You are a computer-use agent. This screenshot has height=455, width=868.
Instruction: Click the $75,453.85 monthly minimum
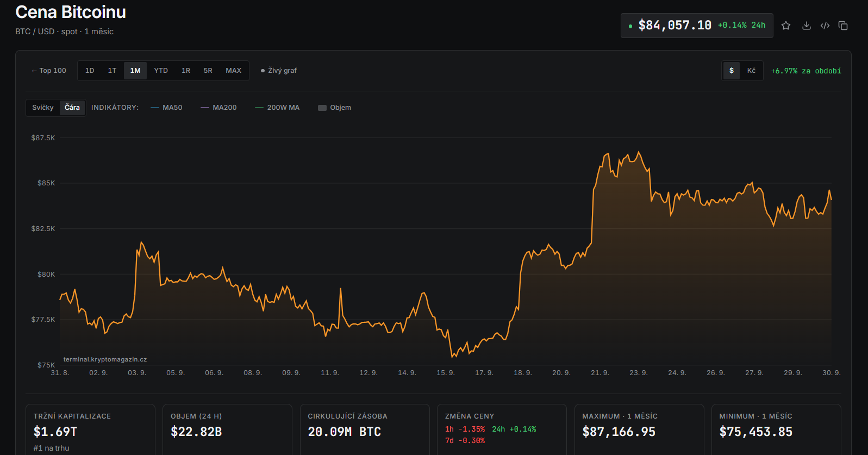(x=756, y=432)
